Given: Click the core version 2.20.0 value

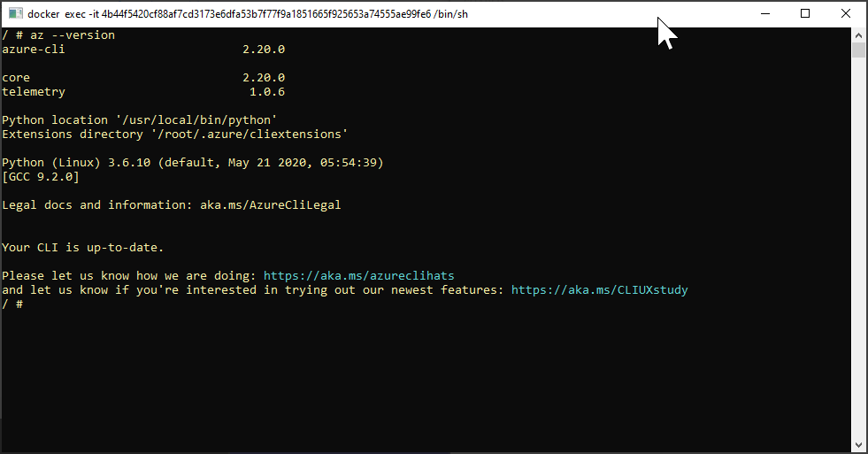Looking at the screenshot, I should [264, 78].
